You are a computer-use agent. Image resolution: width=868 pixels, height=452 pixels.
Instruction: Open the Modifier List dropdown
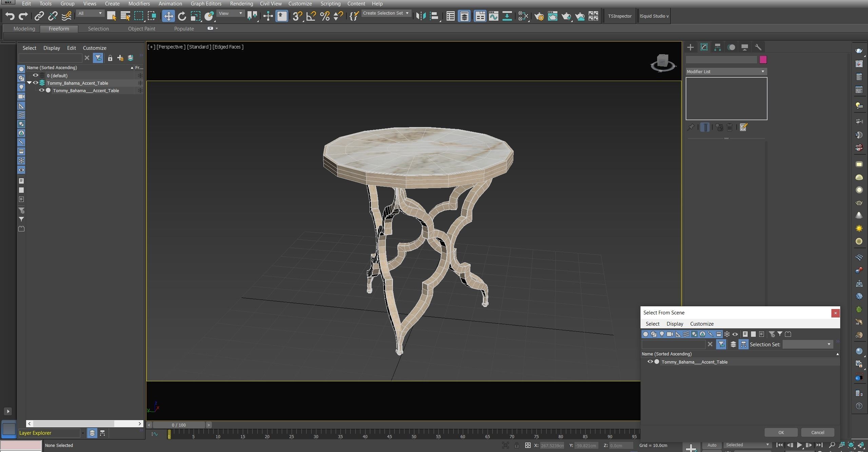(x=726, y=71)
